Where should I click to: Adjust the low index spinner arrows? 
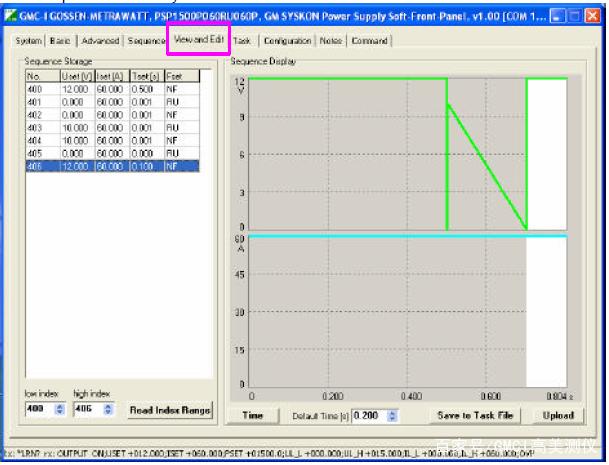60,409
